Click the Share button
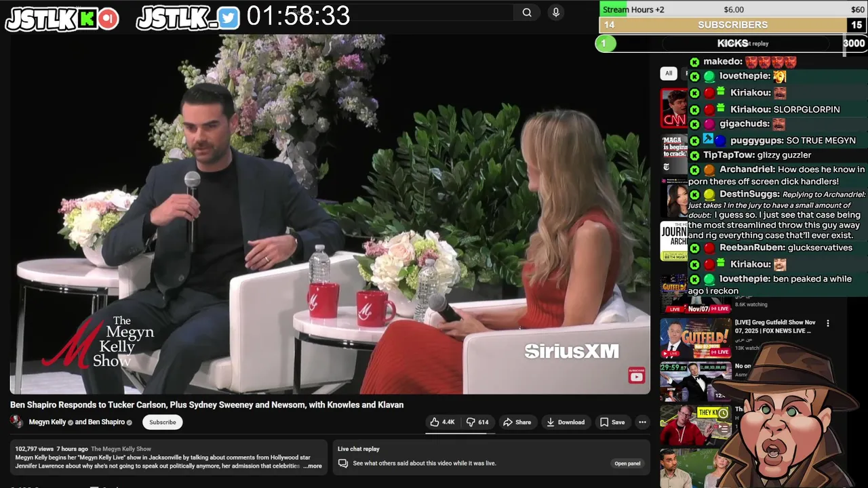This screenshot has width=868, height=488. click(x=517, y=422)
